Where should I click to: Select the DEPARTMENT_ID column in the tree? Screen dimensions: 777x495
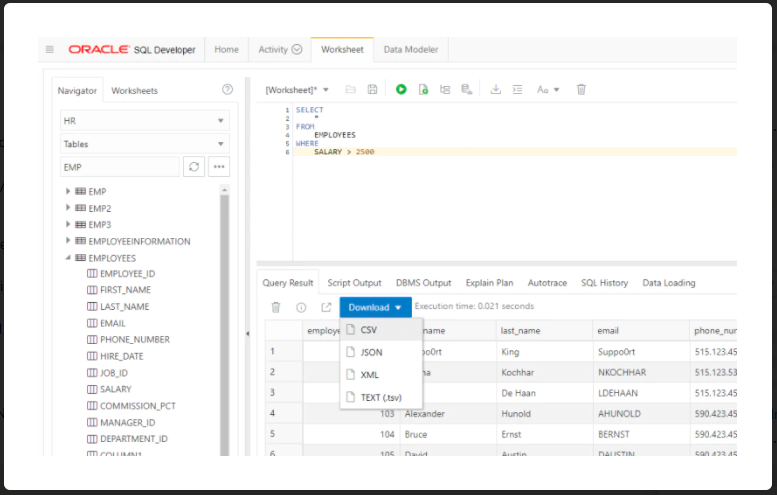[x=134, y=439]
